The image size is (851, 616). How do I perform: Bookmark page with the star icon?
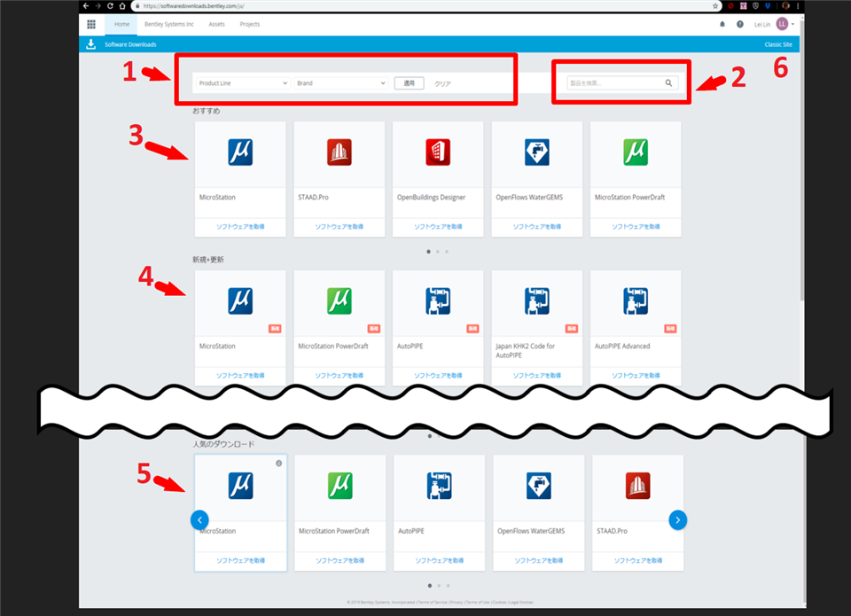[x=715, y=6]
